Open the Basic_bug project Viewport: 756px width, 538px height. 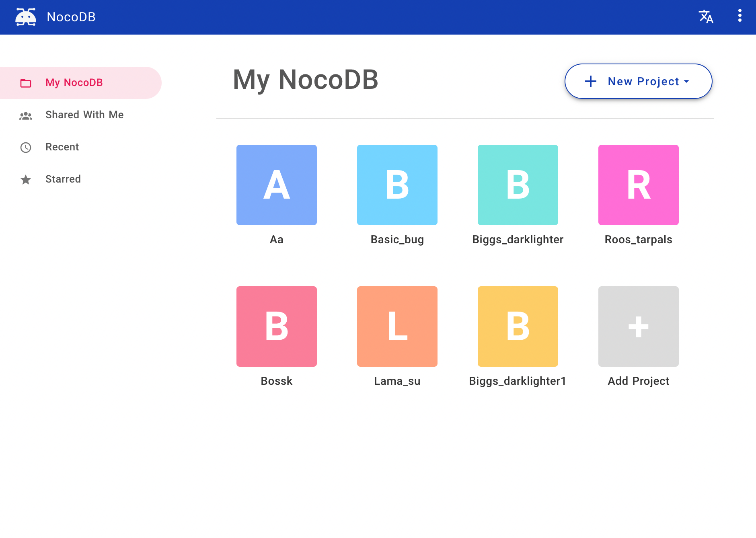tap(397, 185)
